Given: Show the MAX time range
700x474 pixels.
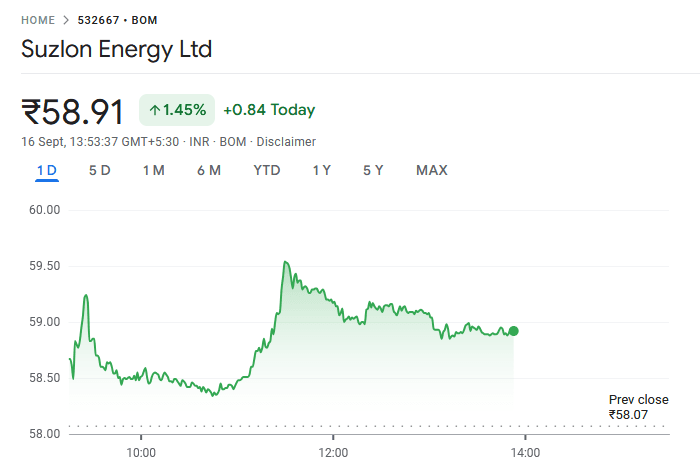Looking at the screenshot, I should [431, 170].
